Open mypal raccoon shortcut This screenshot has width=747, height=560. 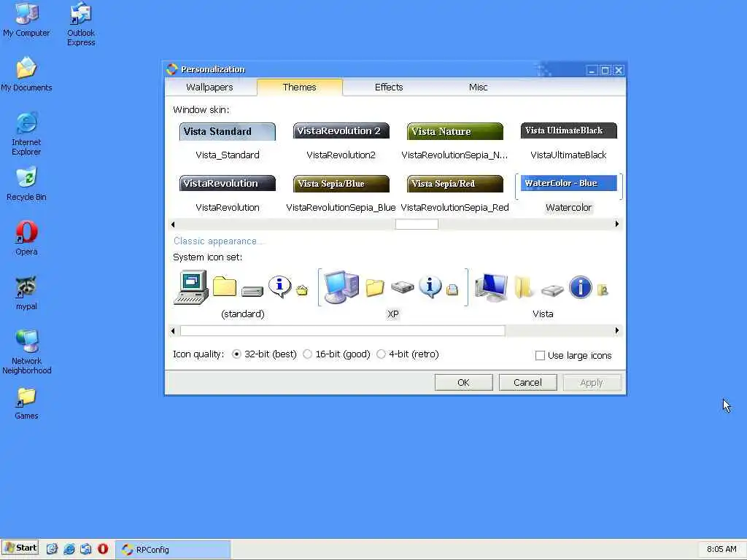[26, 293]
